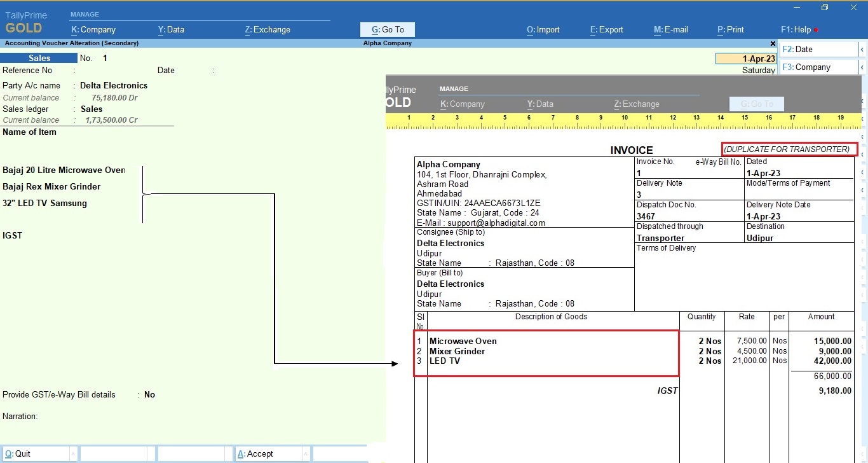Viewport: 868px width, 463px height.
Task: Click the red alert dot beside F1: Help
Action: click(x=817, y=29)
